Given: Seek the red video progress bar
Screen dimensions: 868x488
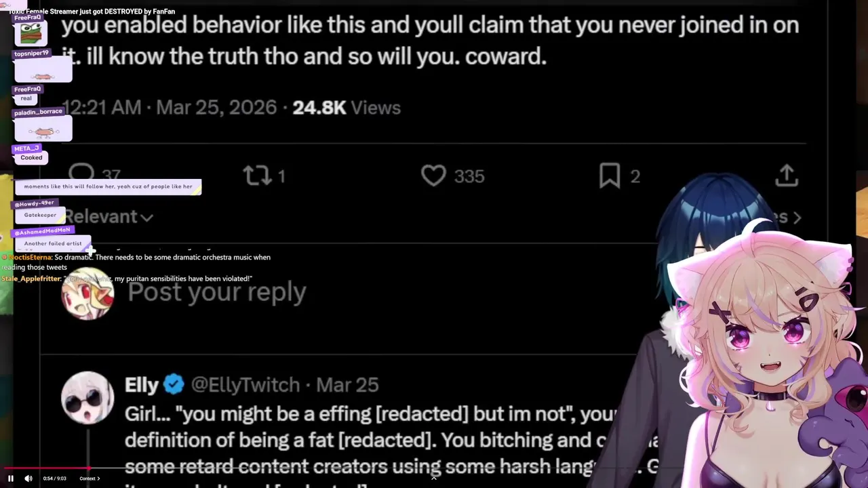Looking at the screenshot, I should pyautogui.click(x=434, y=468).
